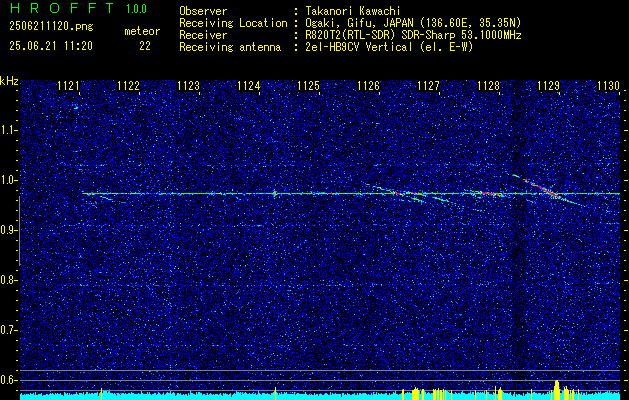
Task: Click the kHz axis unit label
Action: pos(9,81)
